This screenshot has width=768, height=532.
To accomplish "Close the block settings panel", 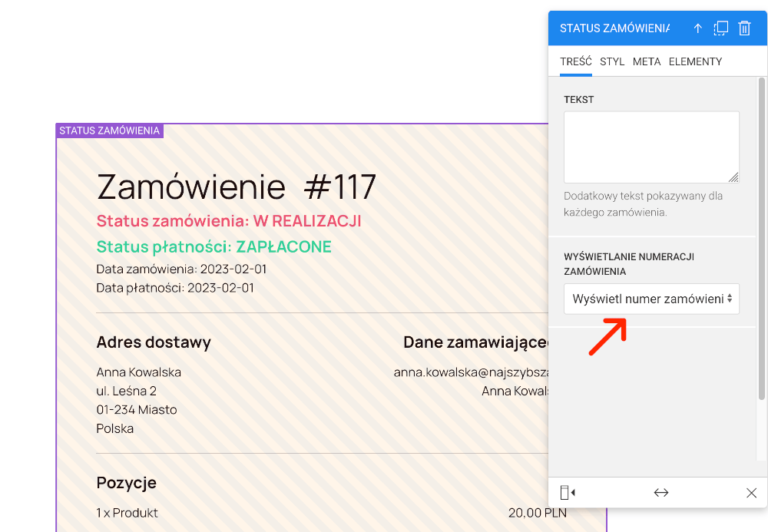I will 750,492.
